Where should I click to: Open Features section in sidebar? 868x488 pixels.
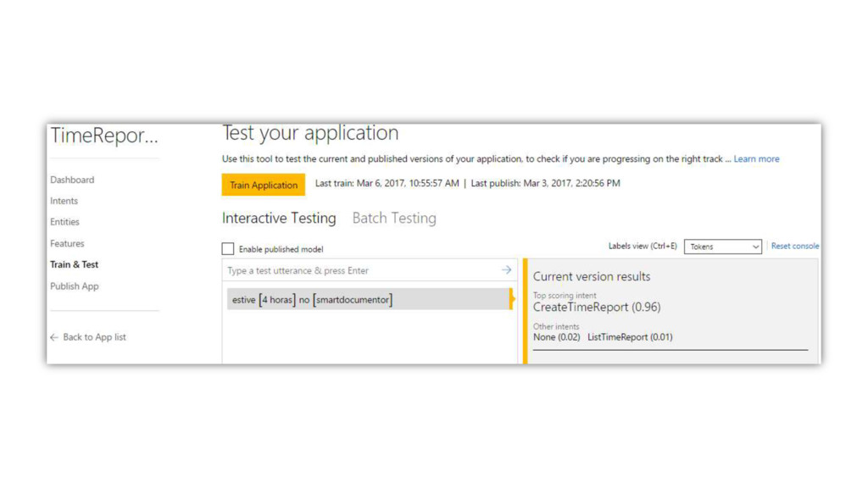pos(67,243)
